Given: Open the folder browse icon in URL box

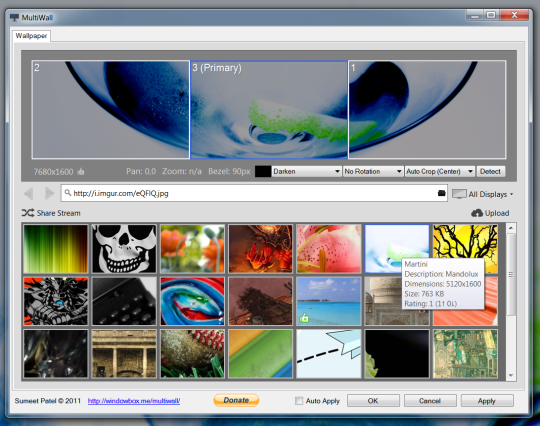Looking at the screenshot, I should coord(442,193).
